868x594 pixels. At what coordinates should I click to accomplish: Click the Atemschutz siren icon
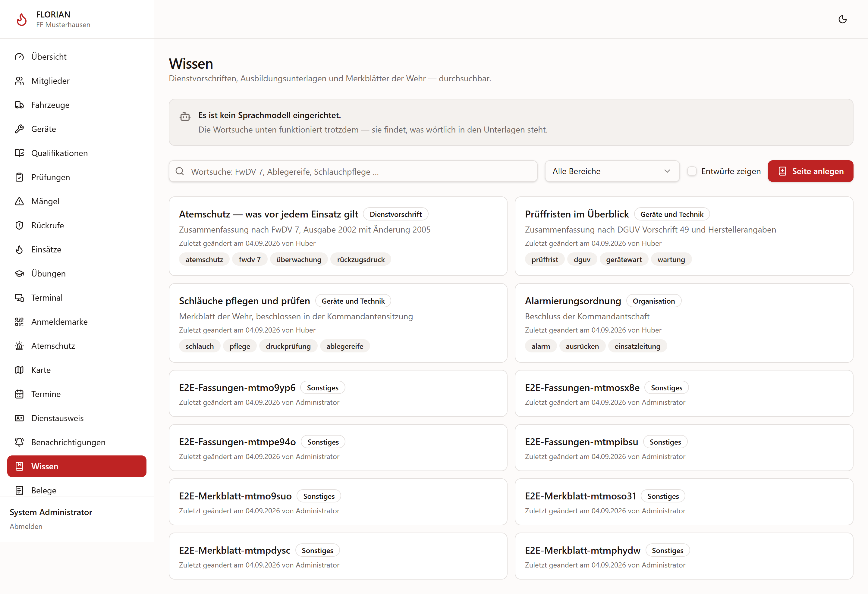click(x=19, y=346)
